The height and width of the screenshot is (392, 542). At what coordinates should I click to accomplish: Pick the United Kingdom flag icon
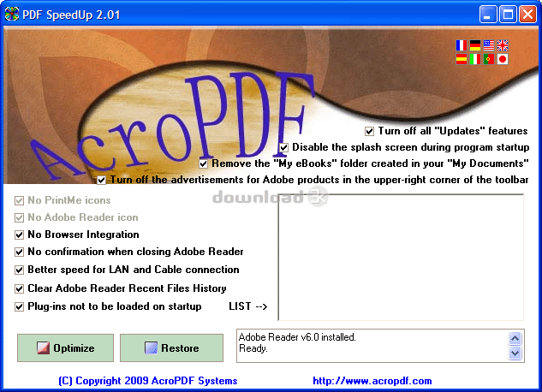(503, 45)
